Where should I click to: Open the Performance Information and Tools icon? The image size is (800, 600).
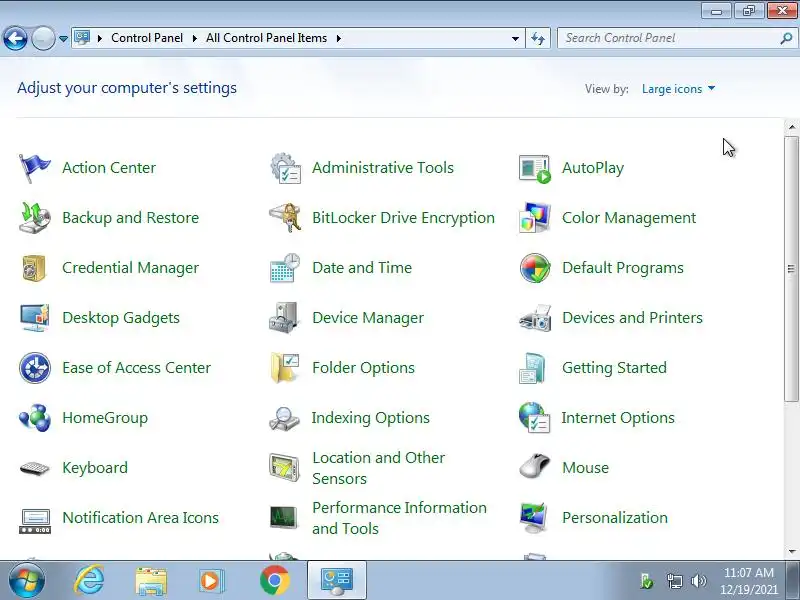pyautogui.click(x=283, y=518)
